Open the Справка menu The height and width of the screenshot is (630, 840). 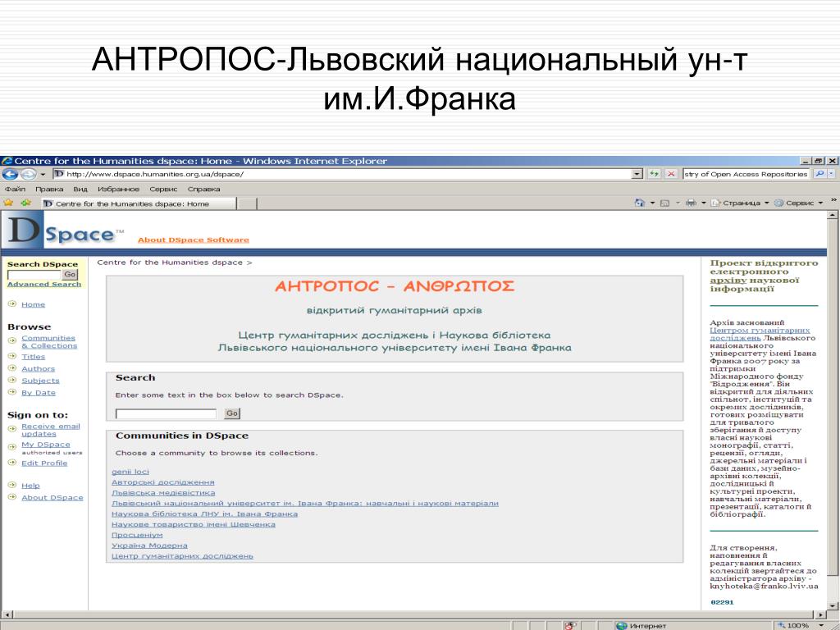pos(203,189)
